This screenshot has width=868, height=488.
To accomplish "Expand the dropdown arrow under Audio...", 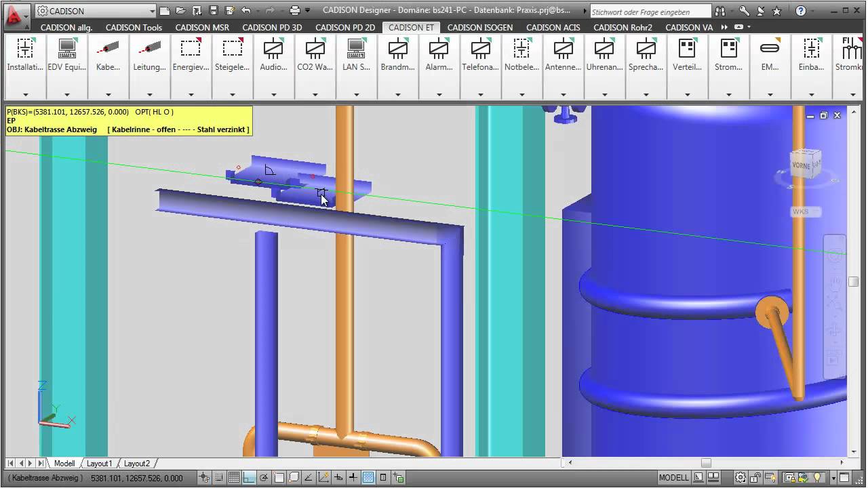I will point(273,94).
